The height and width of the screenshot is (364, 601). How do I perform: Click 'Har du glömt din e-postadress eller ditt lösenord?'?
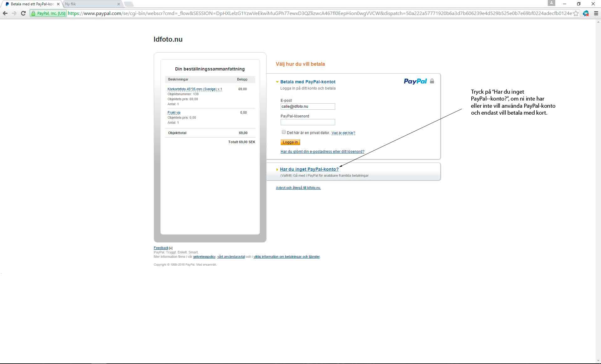[322, 152]
